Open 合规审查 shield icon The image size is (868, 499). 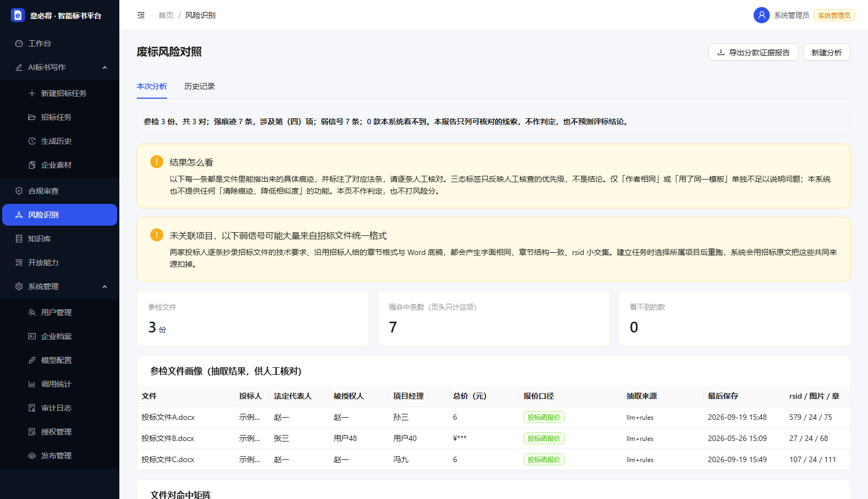tap(19, 191)
